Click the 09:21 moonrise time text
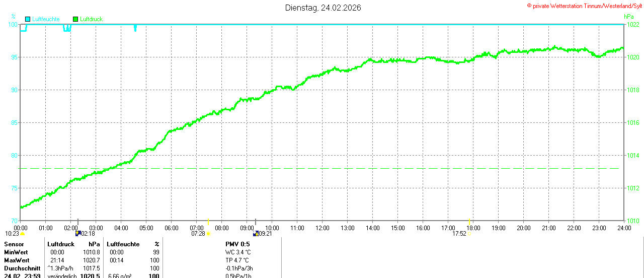This screenshot has height=278, width=644. click(265, 234)
